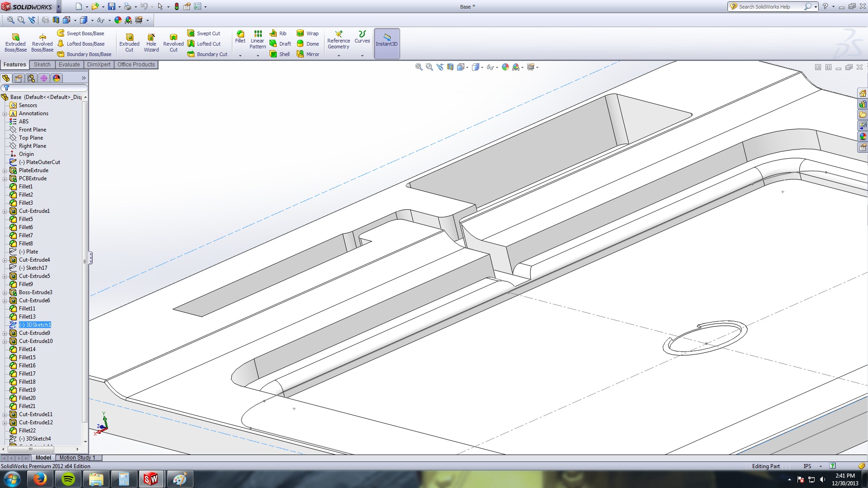
Task: Switch to Motion Study 1 tab
Action: [77, 458]
